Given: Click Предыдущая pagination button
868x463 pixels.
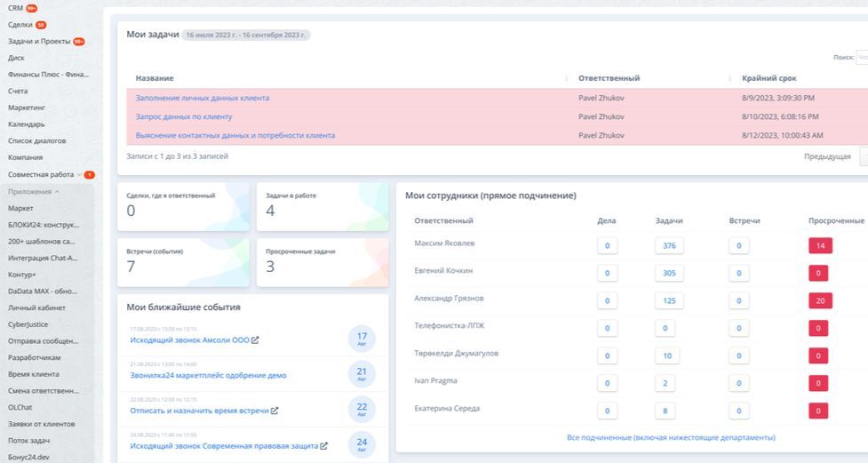Looking at the screenshot, I should point(827,156).
